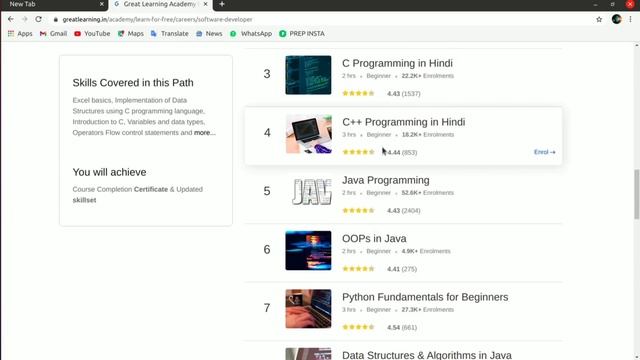Open the YouTube bookmark
The width and height of the screenshot is (640, 360).
coord(92,33)
